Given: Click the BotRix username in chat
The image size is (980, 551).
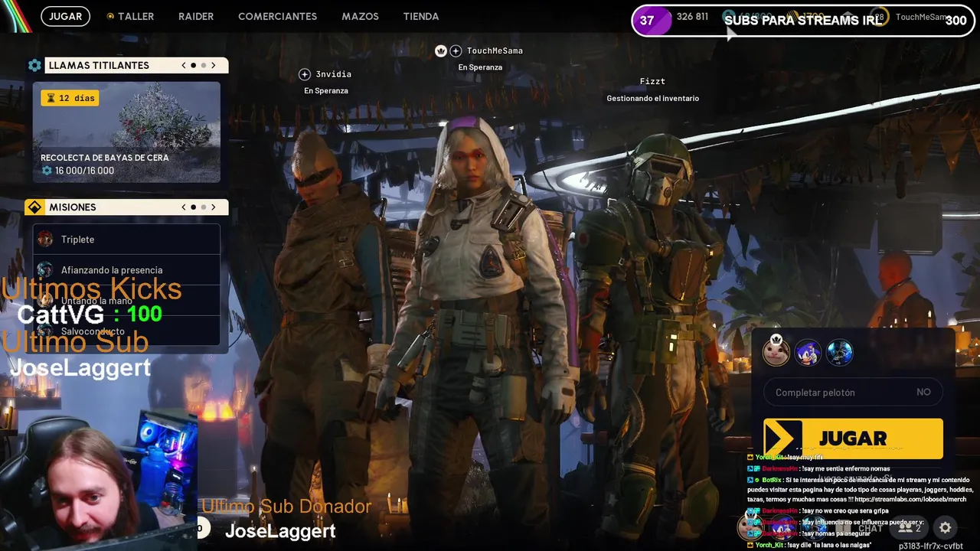Looking at the screenshot, I should 771,480.
